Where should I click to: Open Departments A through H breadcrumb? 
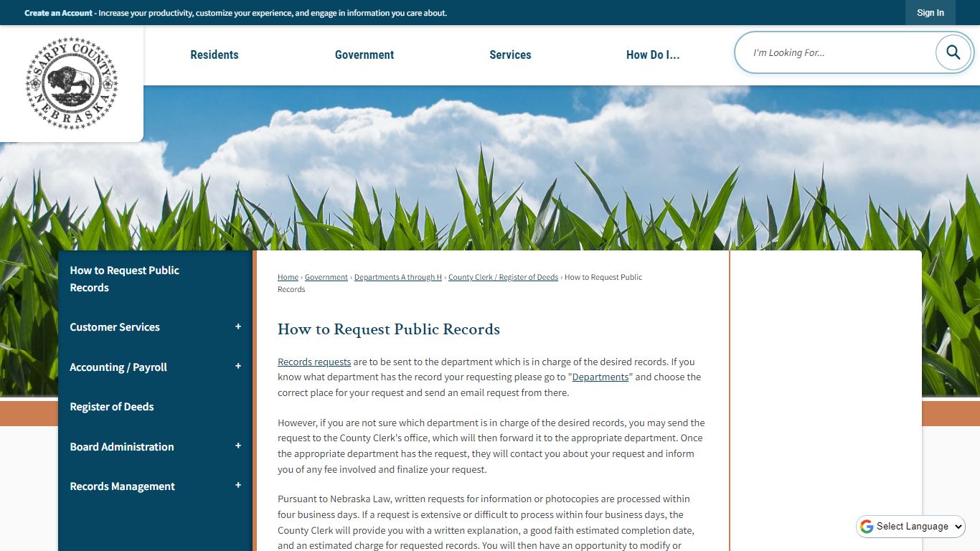pyautogui.click(x=398, y=277)
